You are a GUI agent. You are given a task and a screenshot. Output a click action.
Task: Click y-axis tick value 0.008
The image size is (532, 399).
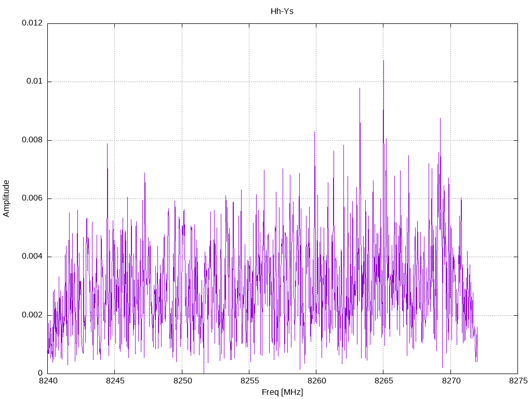(32, 140)
